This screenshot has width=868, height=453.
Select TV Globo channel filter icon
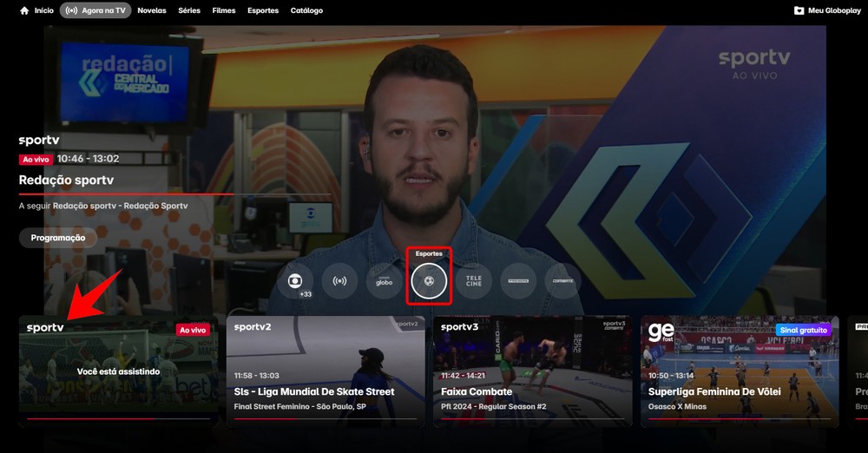[x=295, y=281]
